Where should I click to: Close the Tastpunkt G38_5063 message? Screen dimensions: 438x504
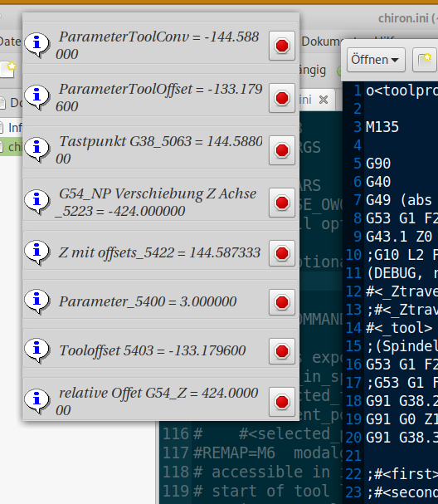[282, 150]
